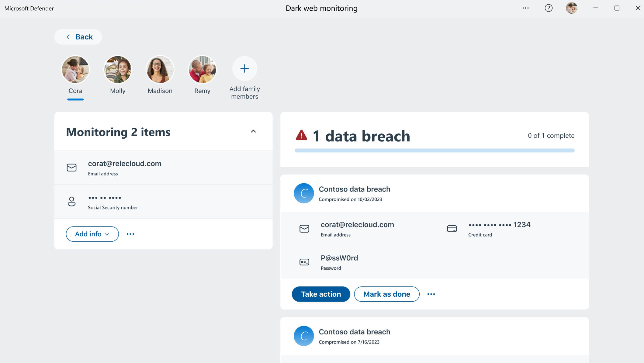The image size is (644, 363).
Task: Open more options next to Add info
Action: click(130, 234)
